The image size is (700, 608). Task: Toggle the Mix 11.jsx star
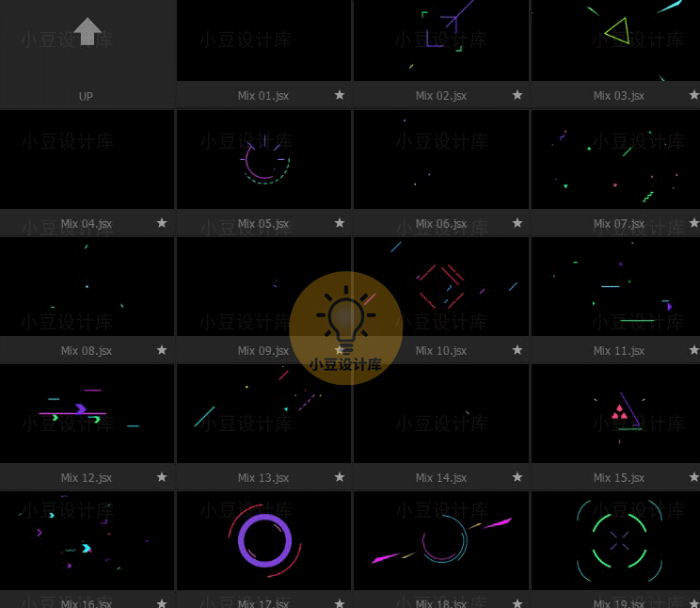coord(694,350)
